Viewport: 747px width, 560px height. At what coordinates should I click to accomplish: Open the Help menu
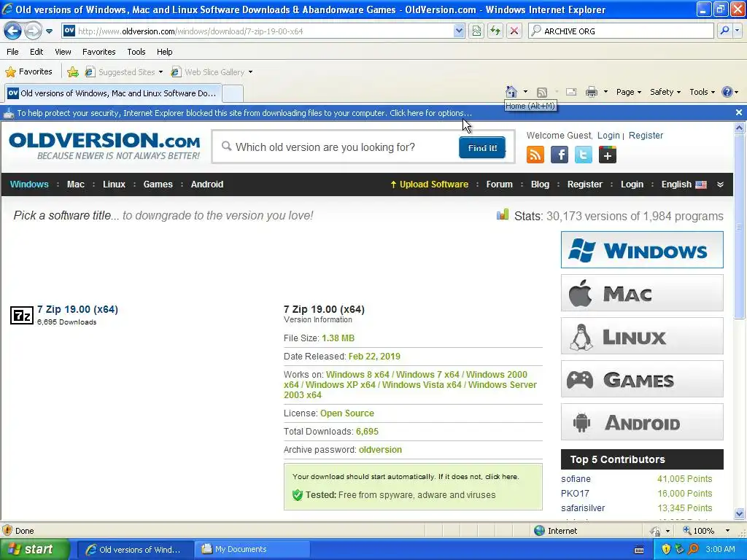pyautogui.click(x=164, y=52)
